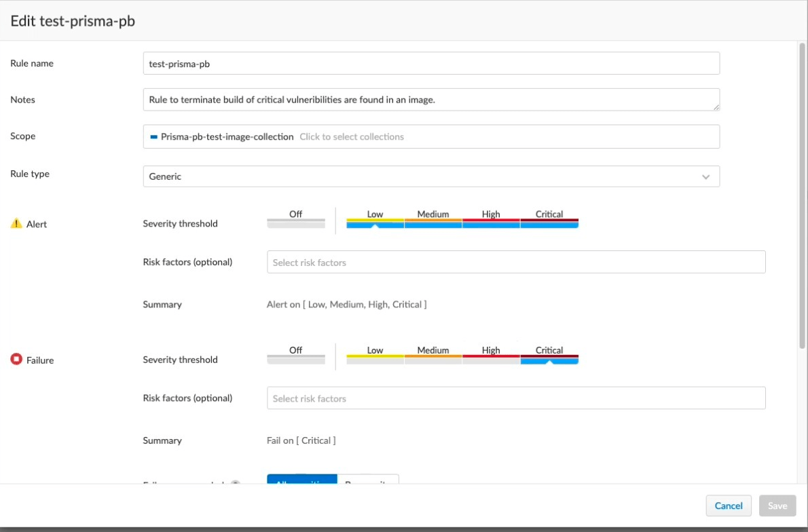Open the Failure risk factors selector
This screenshot has width=808, height=532.
[x=516, y=398]
